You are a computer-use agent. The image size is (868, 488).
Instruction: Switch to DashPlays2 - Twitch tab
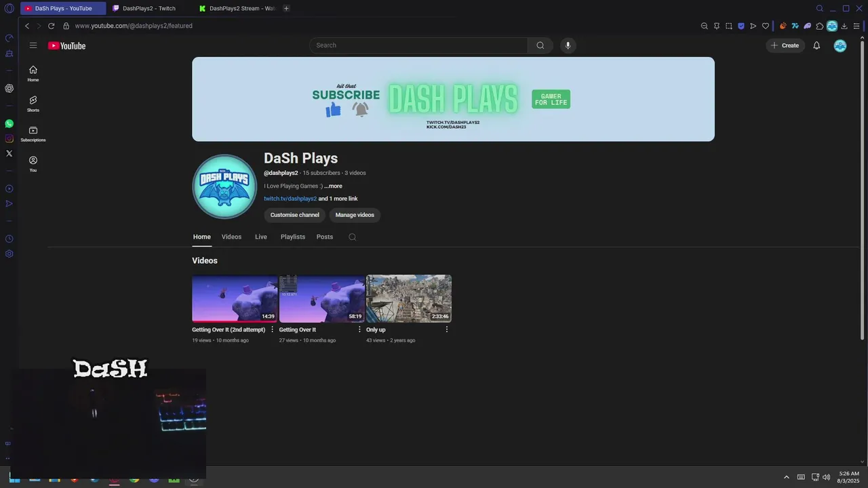click(149, 8)
